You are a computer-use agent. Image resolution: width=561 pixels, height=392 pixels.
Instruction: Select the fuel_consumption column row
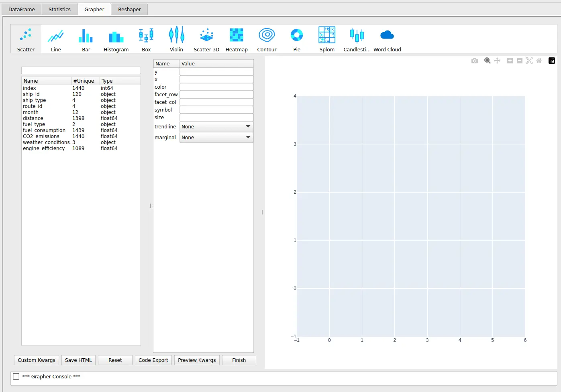pos(81,130)
